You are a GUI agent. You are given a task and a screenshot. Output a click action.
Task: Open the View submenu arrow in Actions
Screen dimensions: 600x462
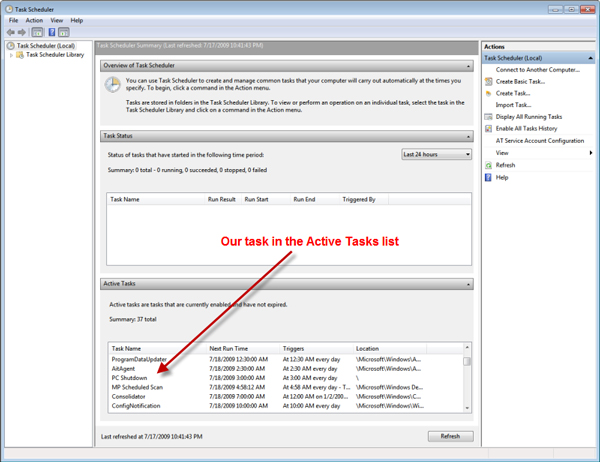pyautogui.click(x=591, y=153)
